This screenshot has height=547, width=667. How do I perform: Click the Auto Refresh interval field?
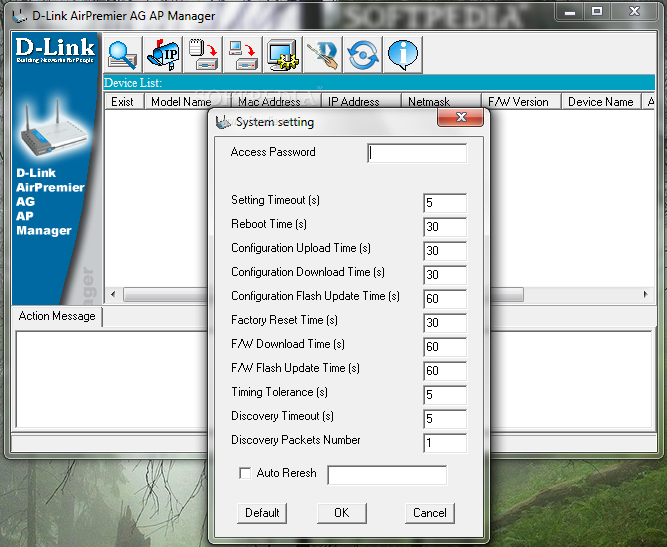tap(387, 475)
